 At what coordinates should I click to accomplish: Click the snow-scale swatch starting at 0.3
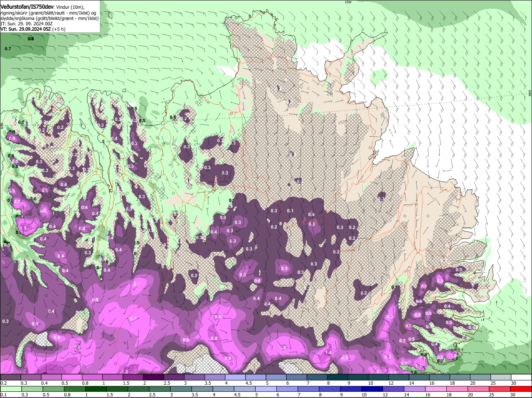pyautogui.click(x=31, y=377)
